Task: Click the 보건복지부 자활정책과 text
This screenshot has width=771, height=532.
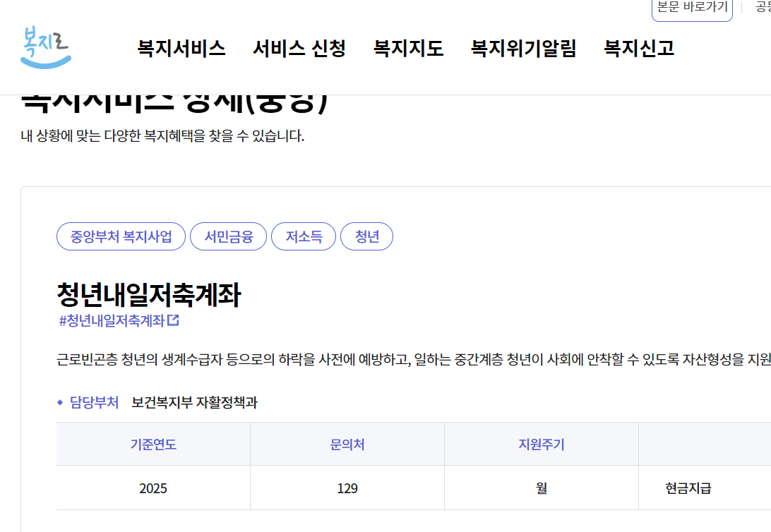Action: (x=194, y=402)
